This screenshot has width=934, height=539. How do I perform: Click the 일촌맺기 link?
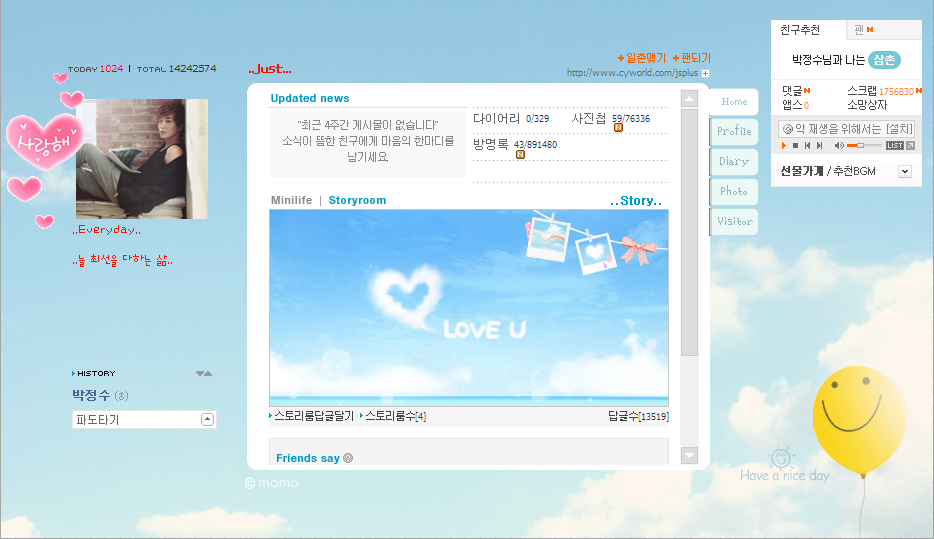(x=642, y=58)
